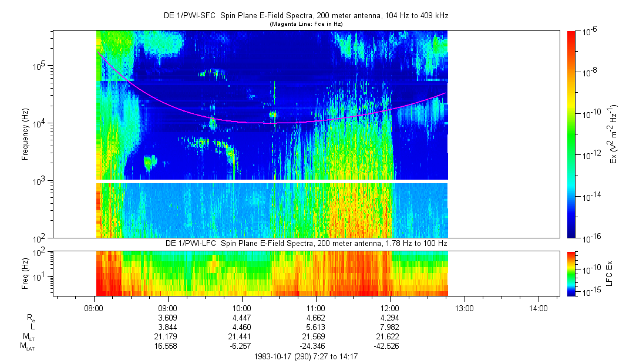Image resolution: width=636 pixels, height=364 pixels.
Task: Click the 10^-6 color bar tick label
Action: pos(589,31)
